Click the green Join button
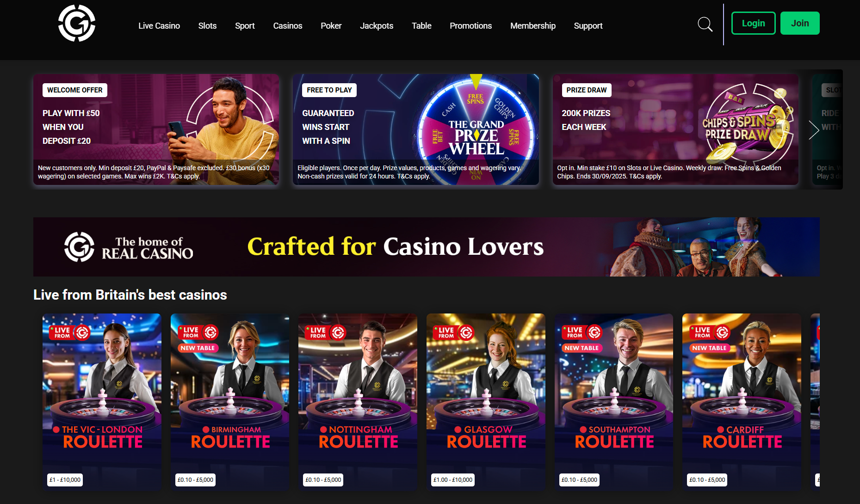The width and height of the screenshot is (860, 504). [x=800, y=23]
